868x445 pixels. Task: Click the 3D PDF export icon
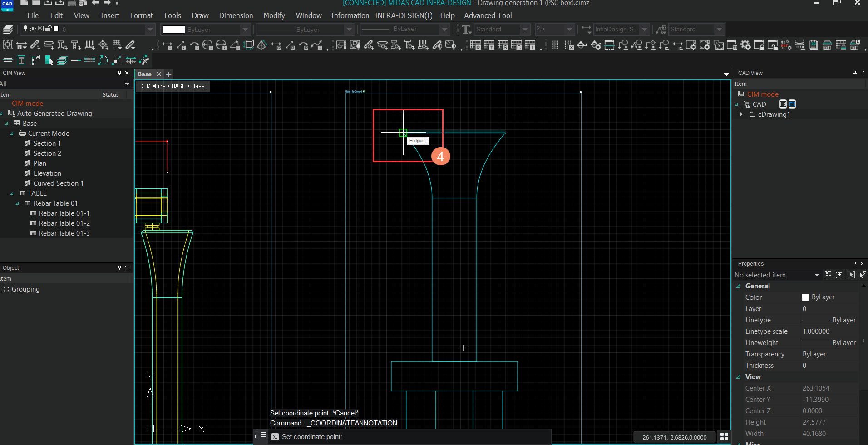pos(786,45)
